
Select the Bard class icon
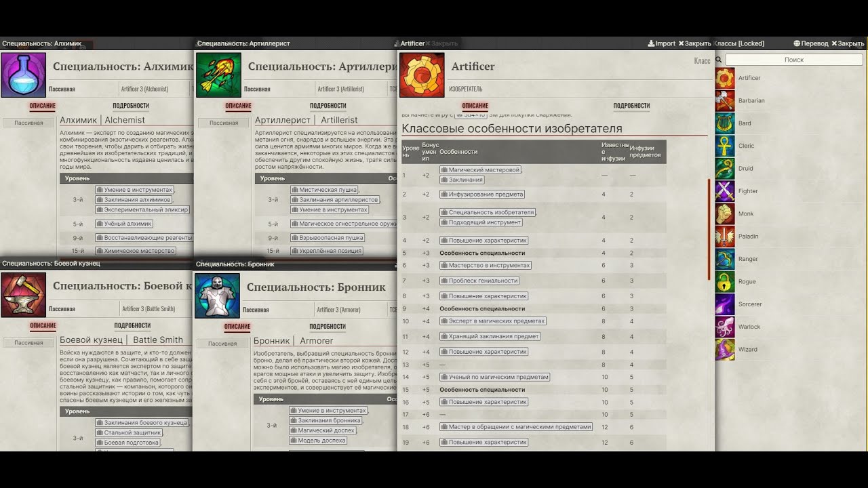click(725, 123)
